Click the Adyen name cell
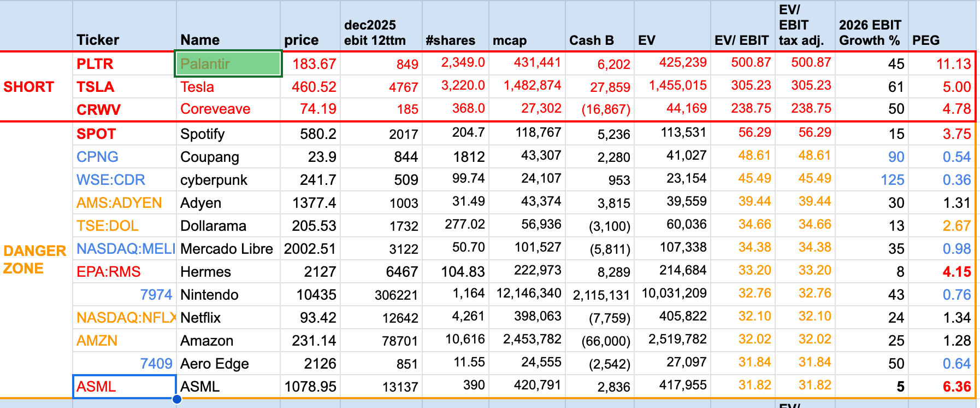 pos(228,203)
